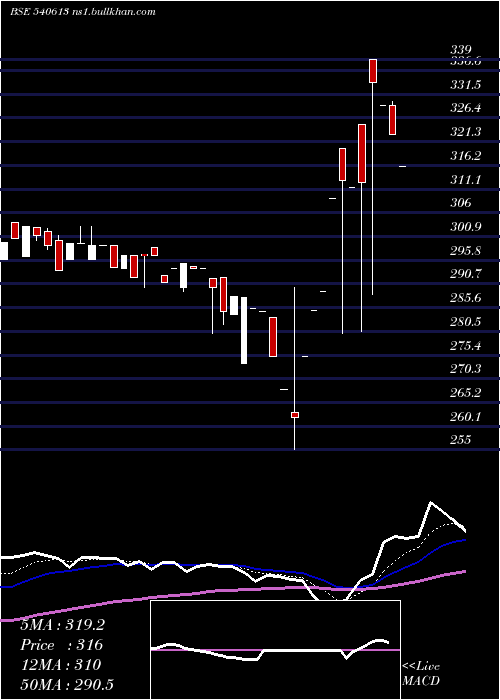500x700 pixels.
Task: Click the 265.2 price axis label
Action: (x=466, y=393)
